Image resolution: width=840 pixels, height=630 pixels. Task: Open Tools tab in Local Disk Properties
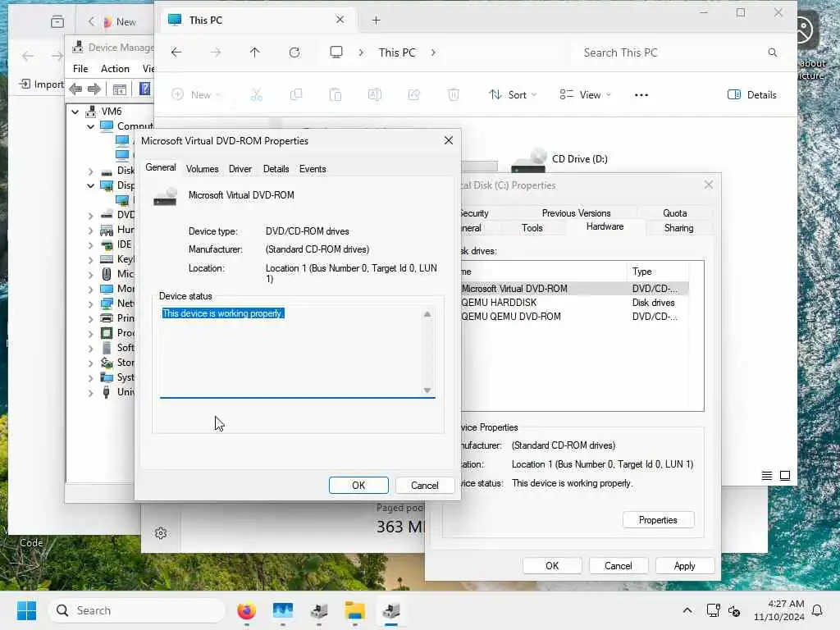click(x=532, y=228)
